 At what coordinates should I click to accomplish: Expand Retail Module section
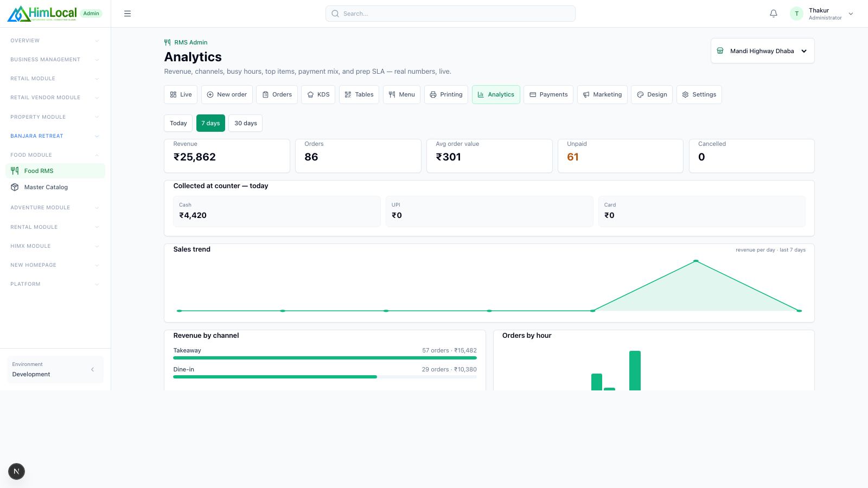(x=55, y=79)
